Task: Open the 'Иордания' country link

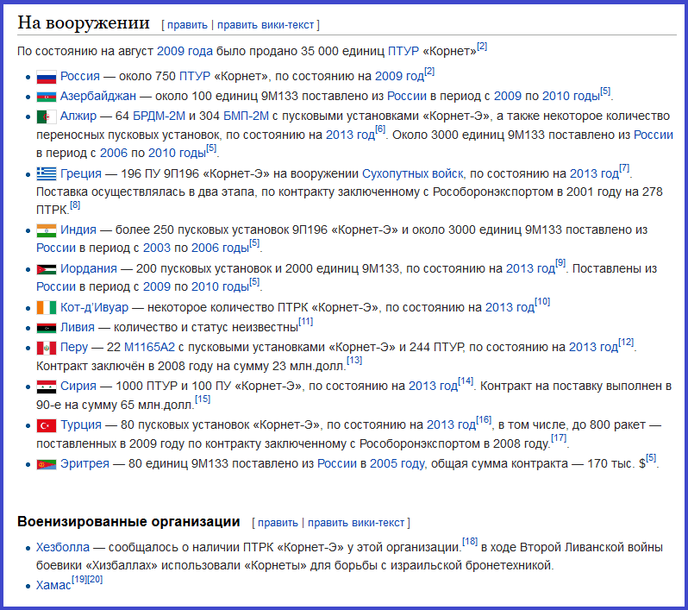Action: pos(89,269)
